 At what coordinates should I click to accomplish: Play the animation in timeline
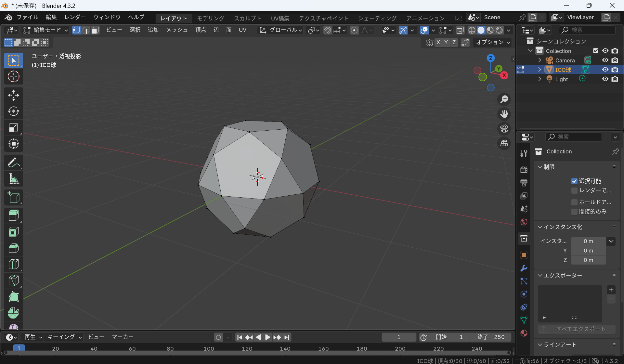coord(267,337)
